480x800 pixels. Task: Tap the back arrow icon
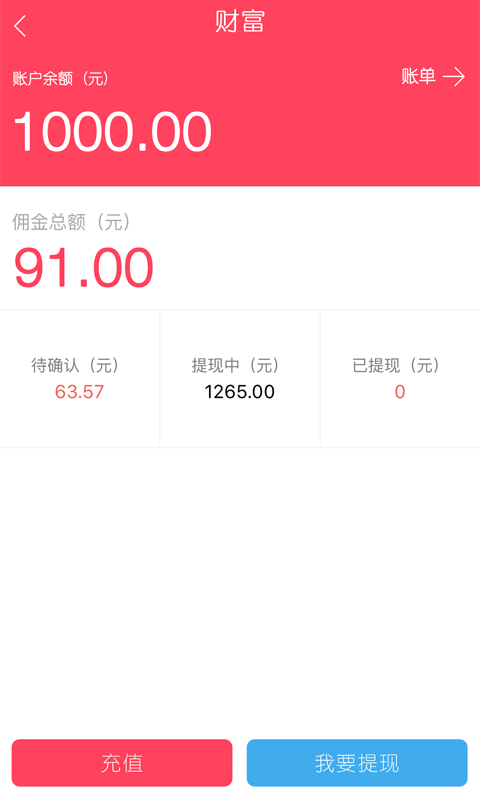click(20, 26)
